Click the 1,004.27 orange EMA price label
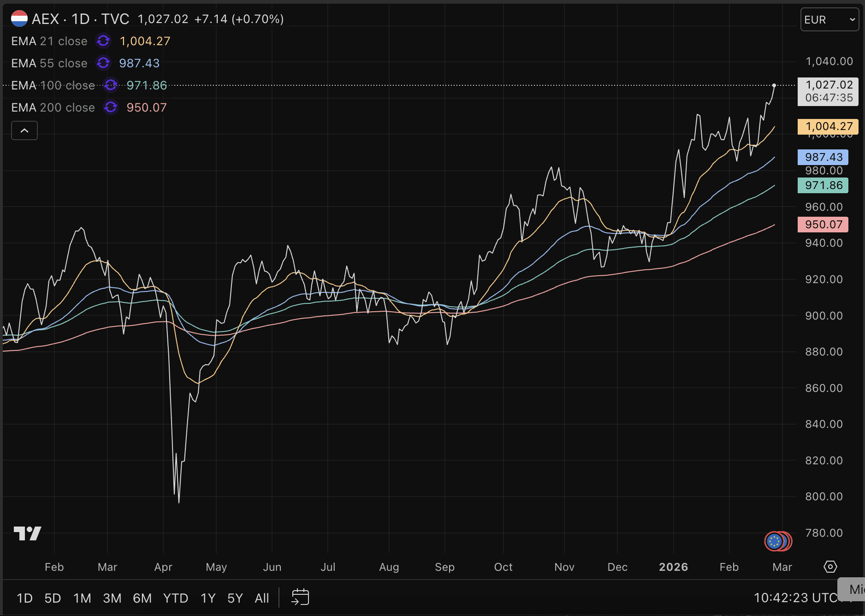The image size is (865, 616). point(828,126)
